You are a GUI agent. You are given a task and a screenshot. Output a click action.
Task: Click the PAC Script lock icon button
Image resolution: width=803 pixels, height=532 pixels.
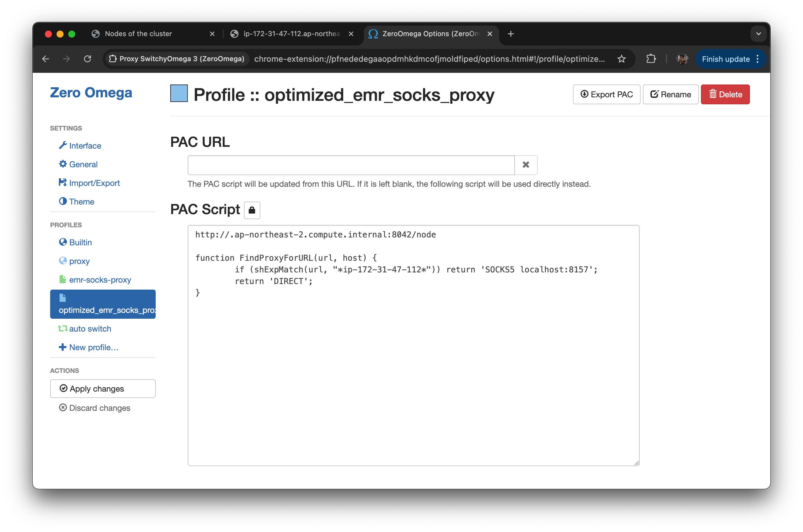click(x=252, y=210)
